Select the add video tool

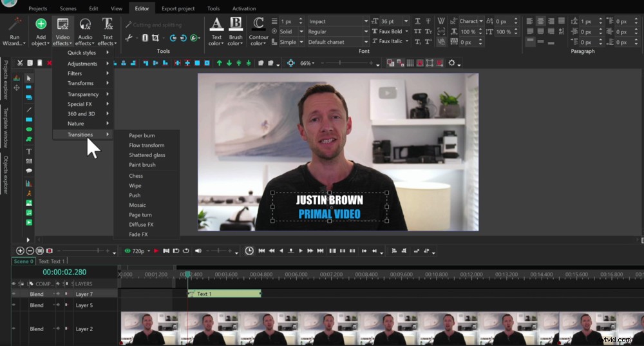click(29, 223)
